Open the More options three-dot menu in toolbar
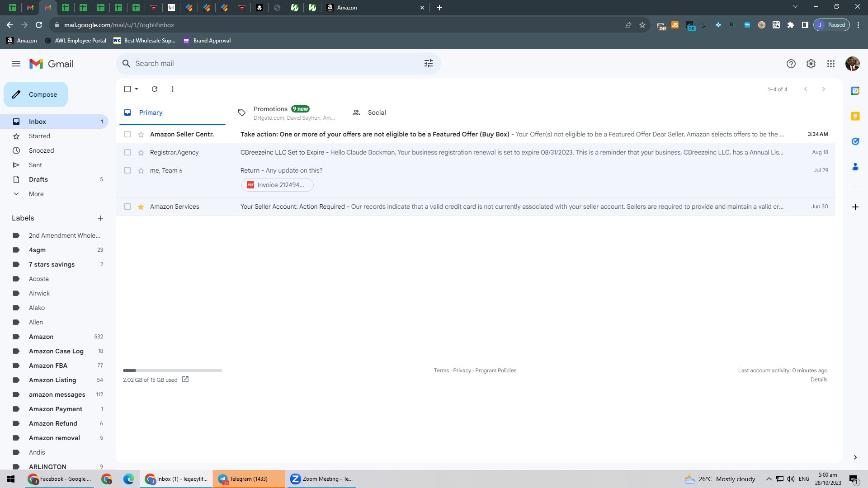 pos(173,89)
